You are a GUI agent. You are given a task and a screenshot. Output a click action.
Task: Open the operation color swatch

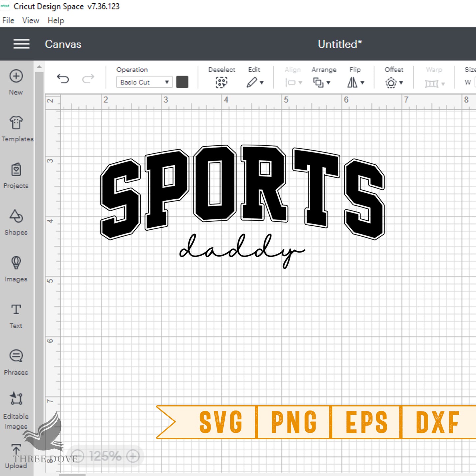pos(182,82)
